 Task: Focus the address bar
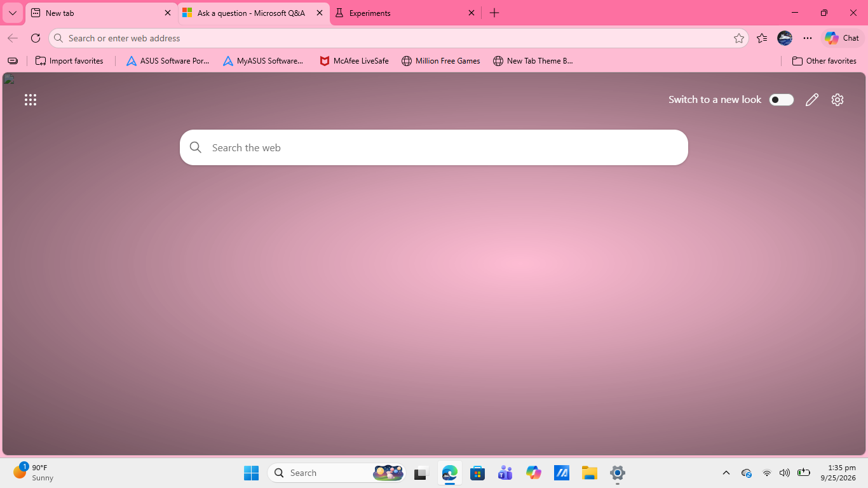coord(398,38)
